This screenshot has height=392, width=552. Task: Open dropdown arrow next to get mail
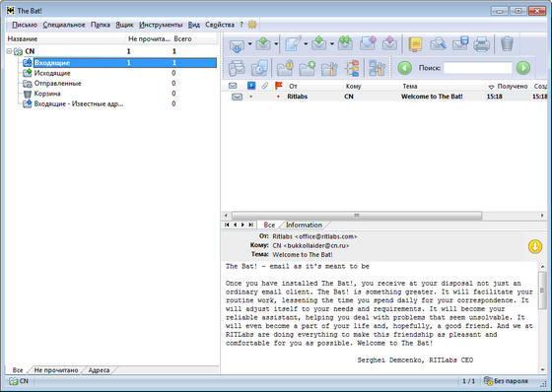tap(249, 44)
